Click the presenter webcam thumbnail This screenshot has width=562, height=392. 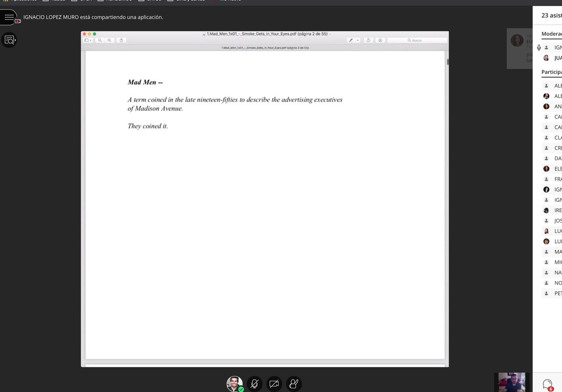512,382
